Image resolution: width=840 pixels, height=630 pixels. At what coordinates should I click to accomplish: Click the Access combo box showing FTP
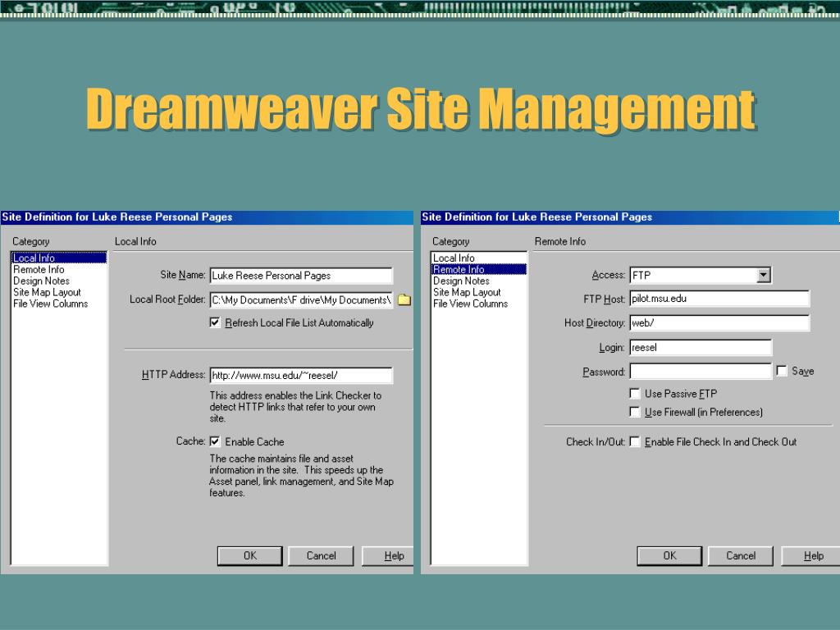(x=701, y=276)
